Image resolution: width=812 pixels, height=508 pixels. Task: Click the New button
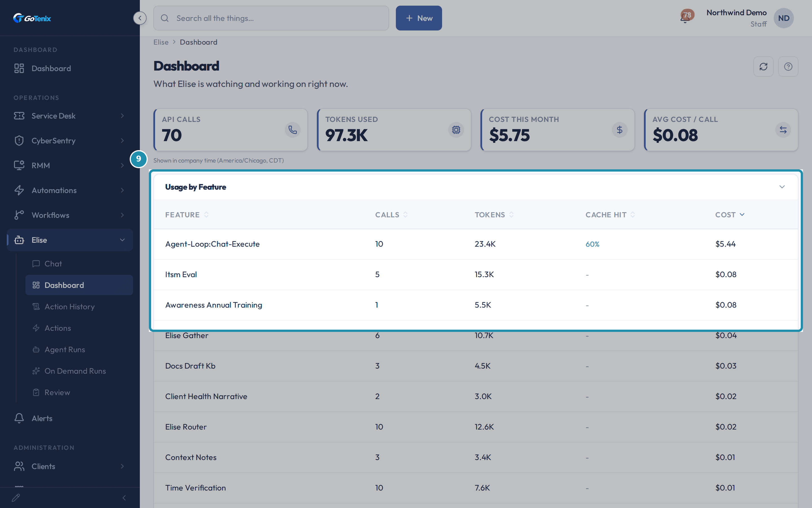tap(419, 18)
